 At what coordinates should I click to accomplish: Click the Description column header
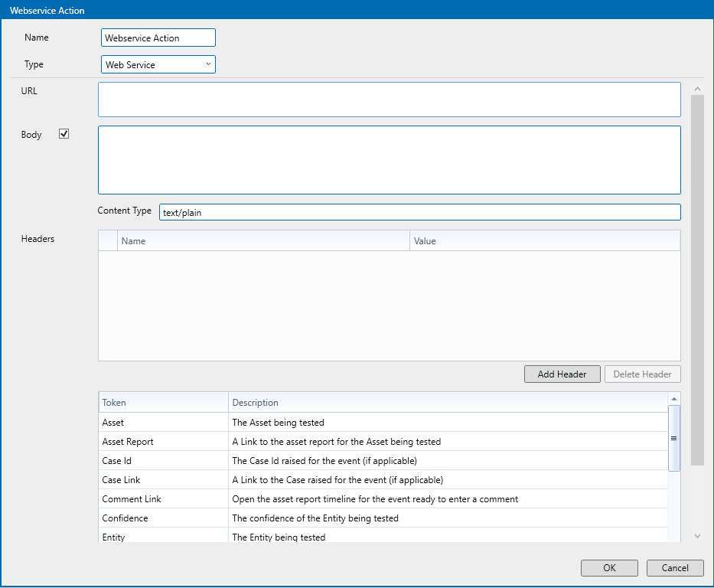pyautogui.click(x=448, y=403)
